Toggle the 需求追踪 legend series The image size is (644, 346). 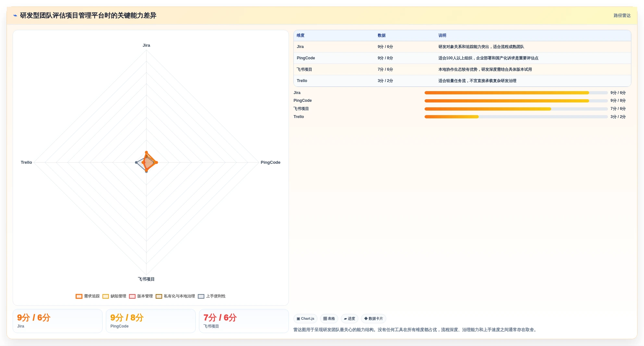pyautogui.click(x=88, y=296)
